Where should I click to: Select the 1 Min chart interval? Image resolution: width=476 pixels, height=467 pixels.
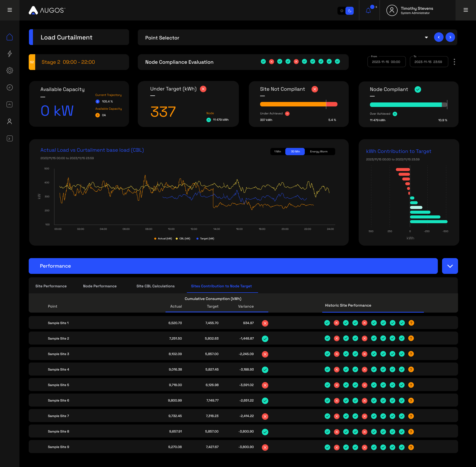[x=278, y=152]
